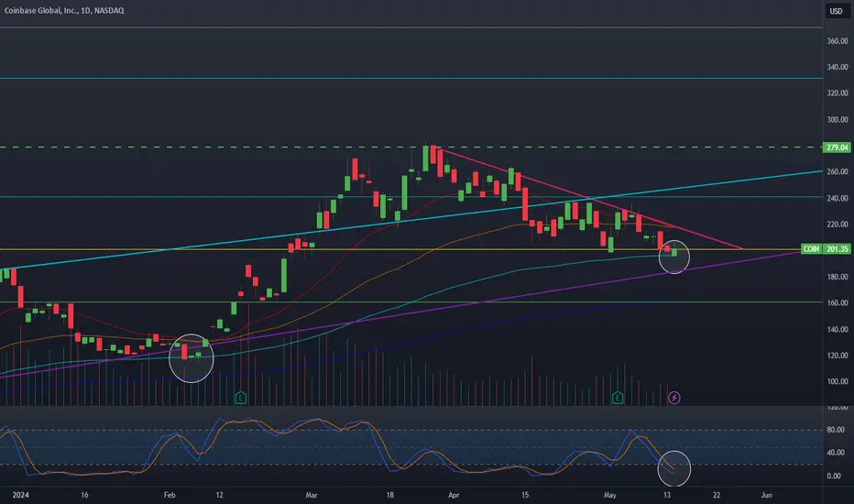Viewport: 854px width, 504px height.
Task: Click the 2024 date axis label
Action: (x=21, y=495)
